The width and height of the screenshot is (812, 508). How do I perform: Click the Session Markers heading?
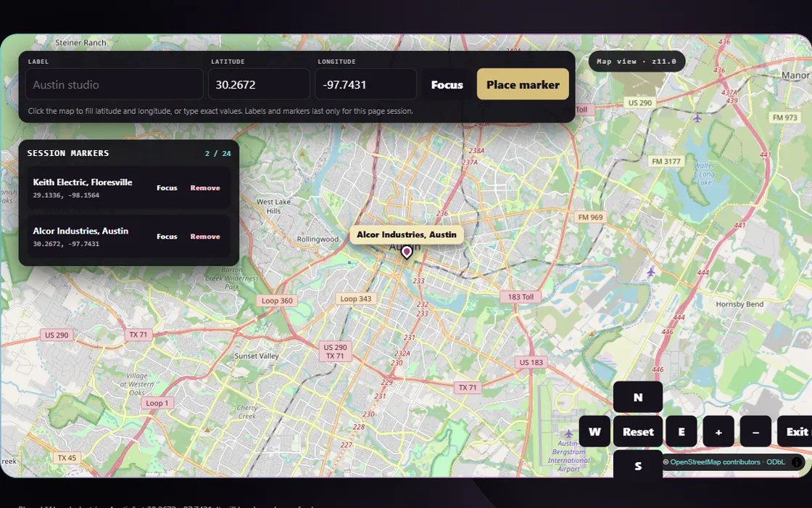pos(68,153)
